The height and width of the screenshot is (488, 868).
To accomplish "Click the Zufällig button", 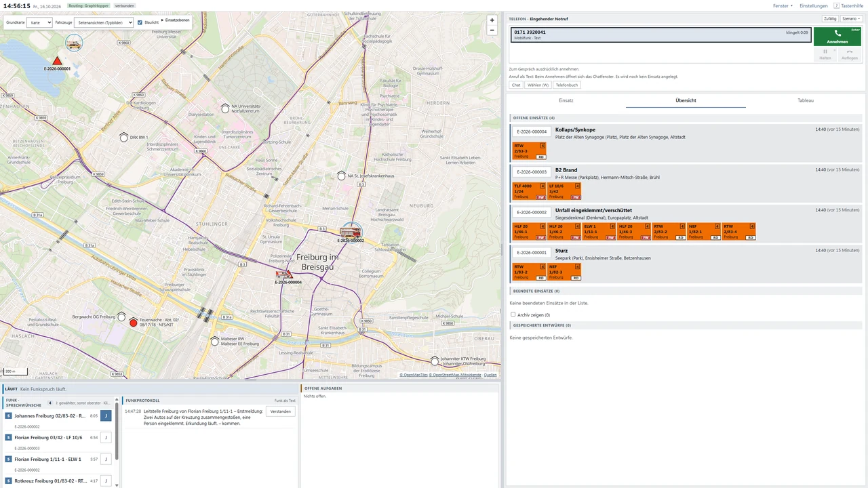I will [x=829, y=18].
